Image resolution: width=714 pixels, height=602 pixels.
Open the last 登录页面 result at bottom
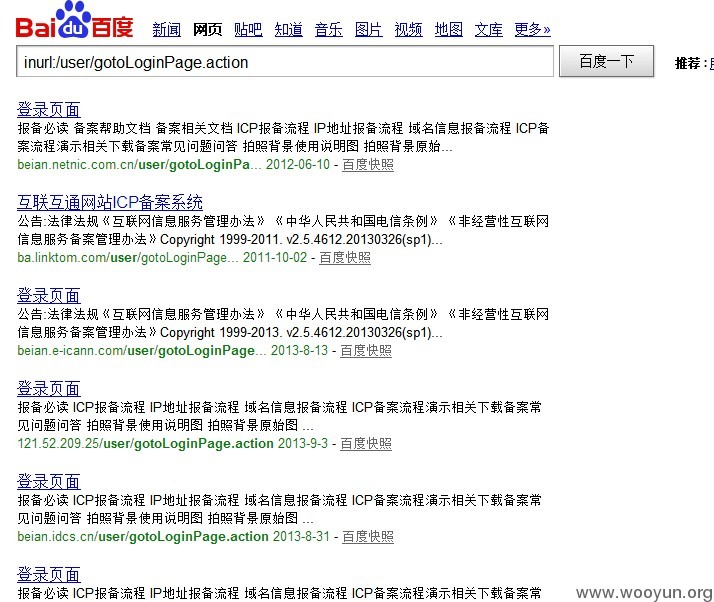click(49, 574)
